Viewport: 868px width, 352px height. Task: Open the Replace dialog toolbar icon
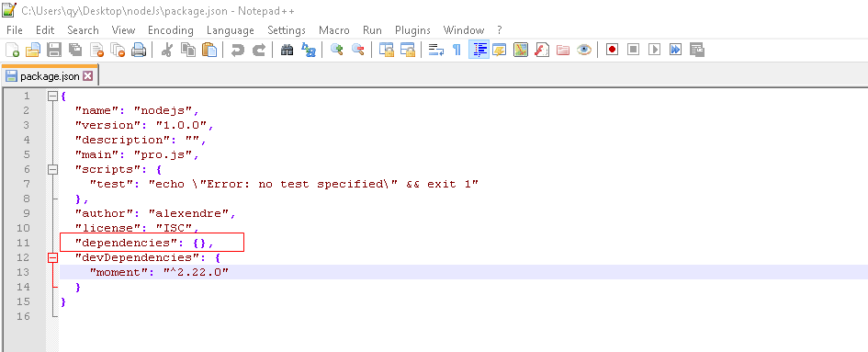309,50
